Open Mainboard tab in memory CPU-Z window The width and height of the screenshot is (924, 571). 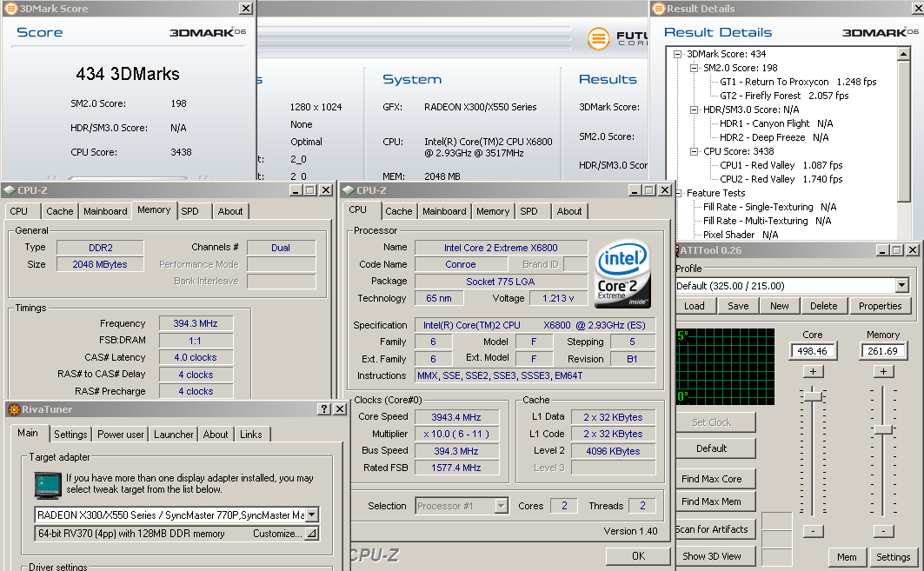(105, 211)
